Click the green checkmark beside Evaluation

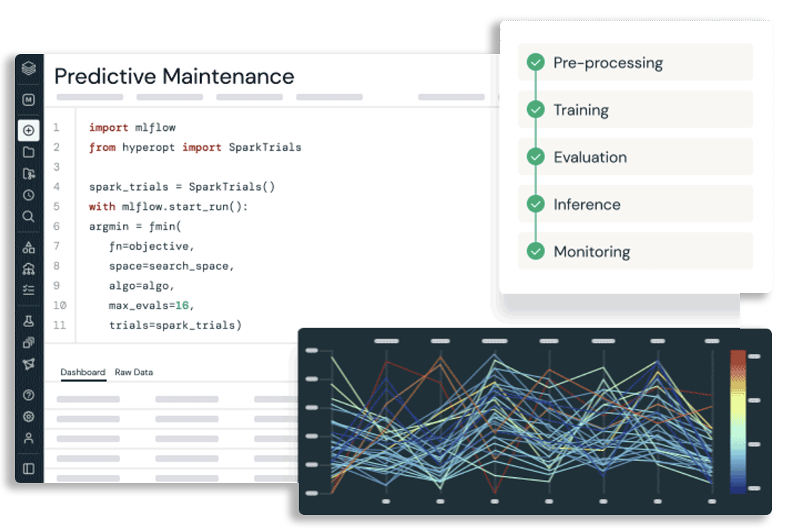tap(536, 157)
